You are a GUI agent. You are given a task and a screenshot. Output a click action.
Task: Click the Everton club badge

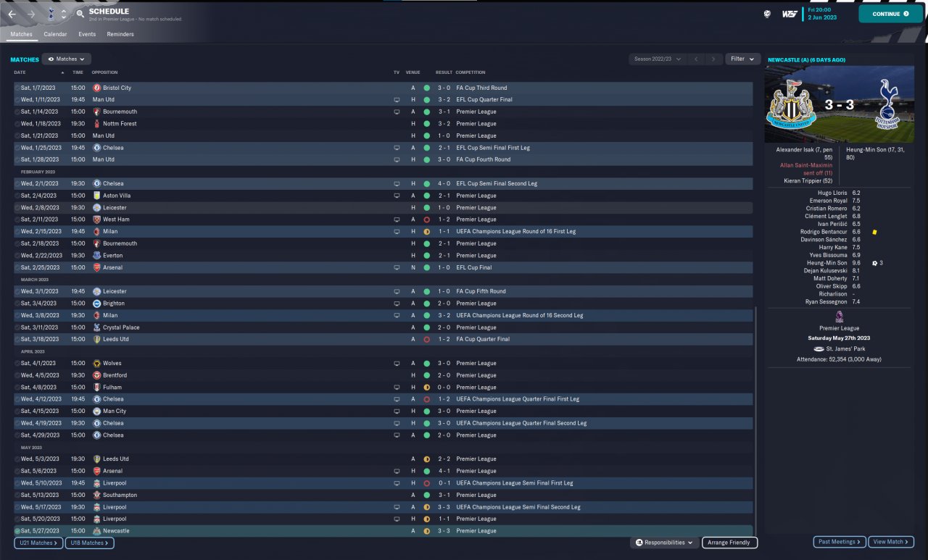pos(97,256)
